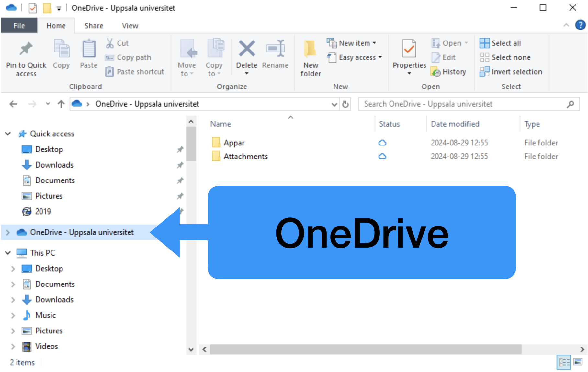Select the Attachments folder
The width and height of the screenshot is (588, 372).
[245, 157]
